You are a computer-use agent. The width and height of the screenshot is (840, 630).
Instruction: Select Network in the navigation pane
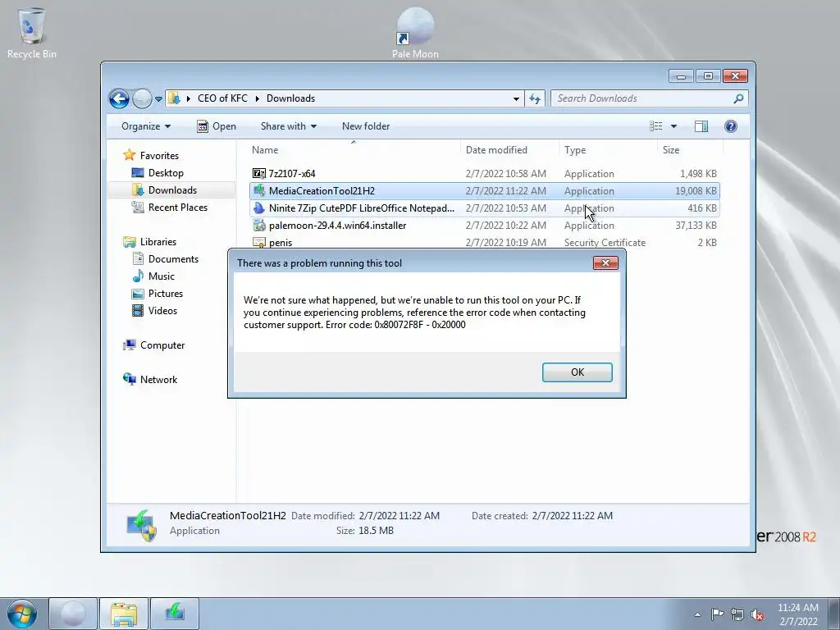(x=158, y=379)
